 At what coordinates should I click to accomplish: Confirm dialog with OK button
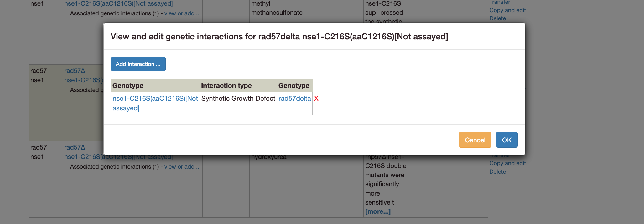[506, 140]
